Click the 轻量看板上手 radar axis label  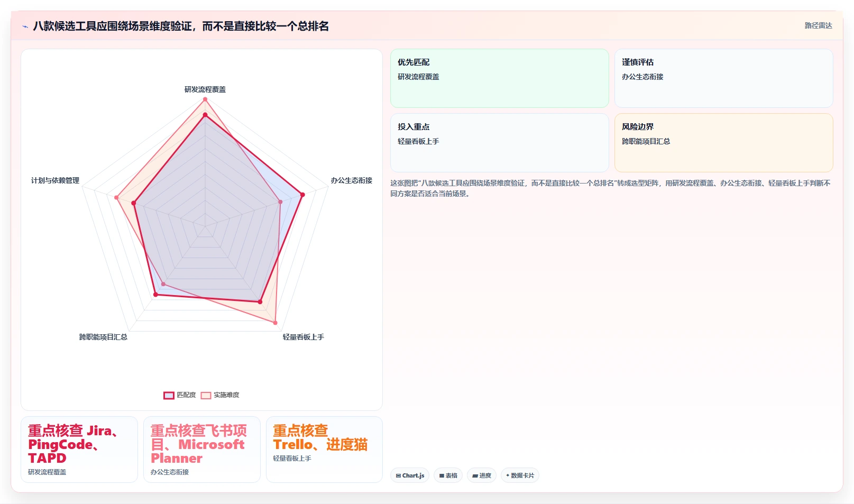304,337
